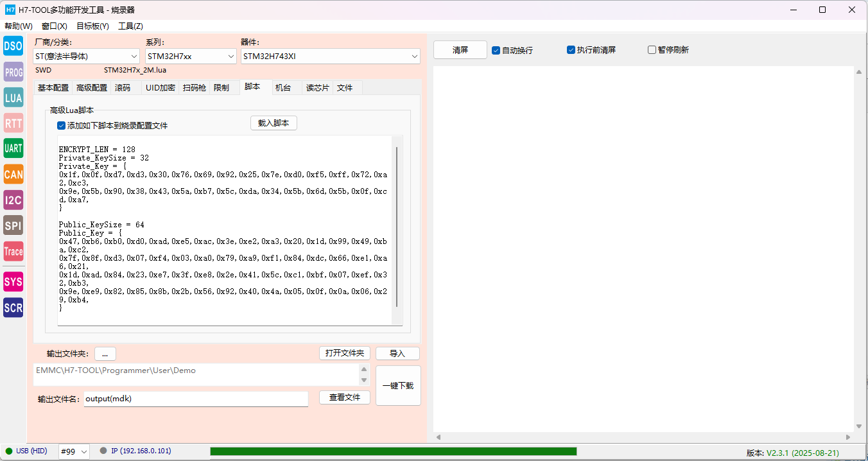This screenshot has width=868, height=461.
Task: Open the I2C sidebar tool
Action: (13, 200)
